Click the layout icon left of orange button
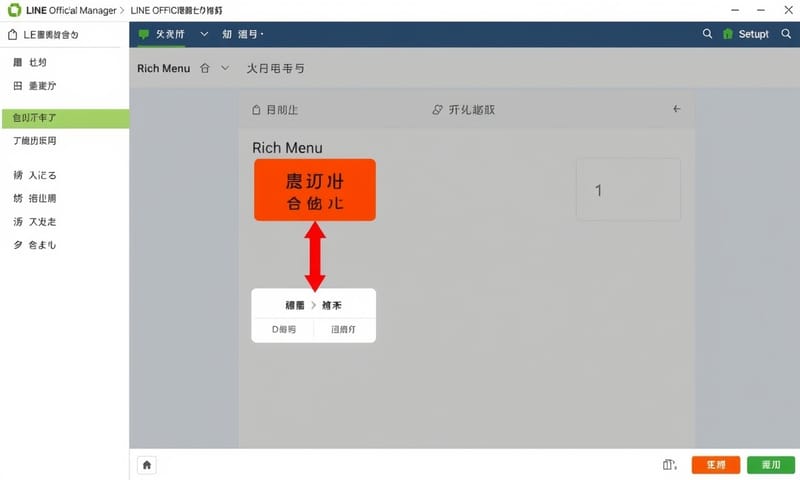The image size is (800, 480). tap(669, 465)
